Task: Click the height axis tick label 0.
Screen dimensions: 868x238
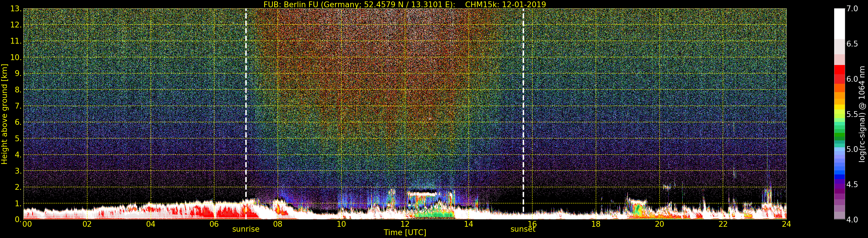Action: point(18,220)
